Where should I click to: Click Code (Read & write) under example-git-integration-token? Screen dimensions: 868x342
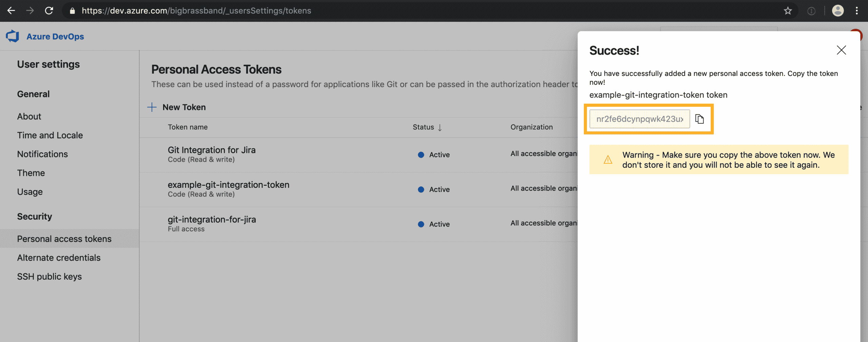pos(201,194)
